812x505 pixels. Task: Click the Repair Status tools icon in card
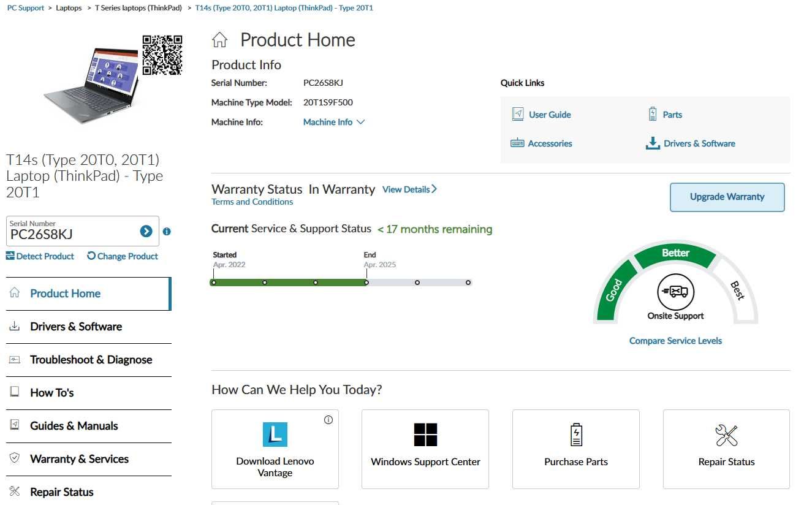[x=727, y=435]
